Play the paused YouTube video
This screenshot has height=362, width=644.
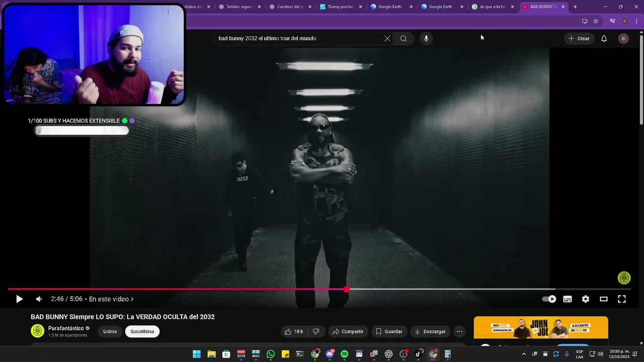coord(19,299)
